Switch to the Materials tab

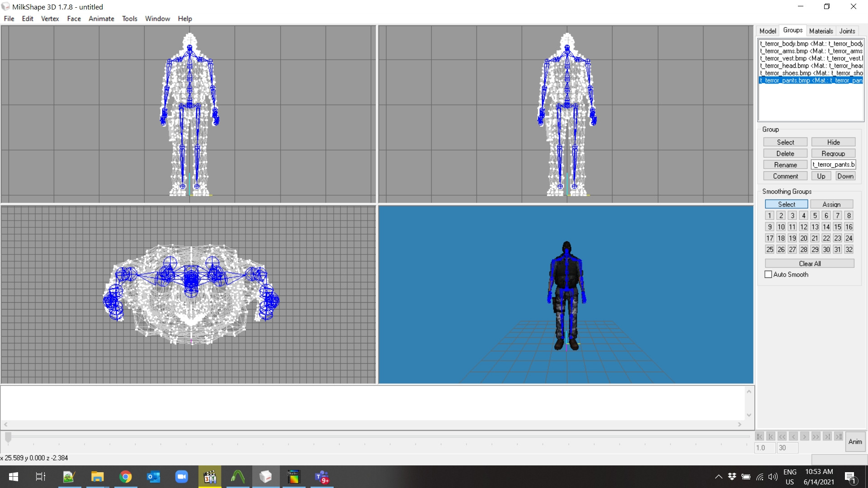pos(821,31)
